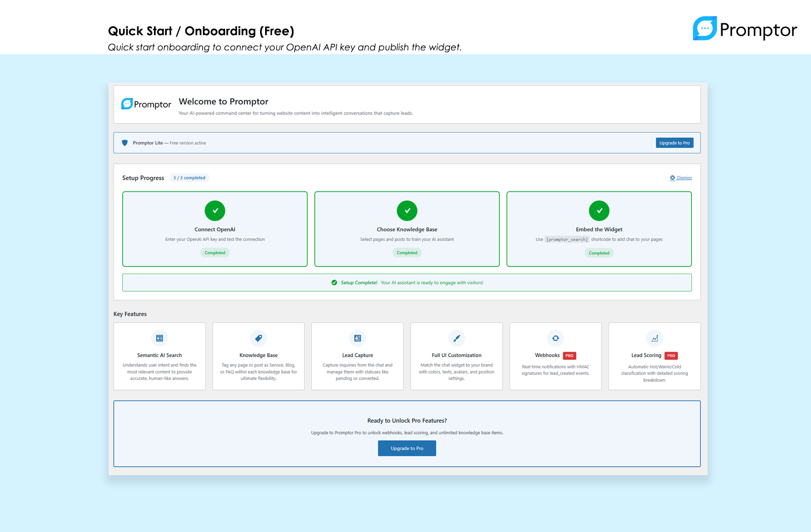Click the Choose Knowledge Base green checkmark
Image resolution: width=811 pixels, height=532 pixels.
point(407,211)
